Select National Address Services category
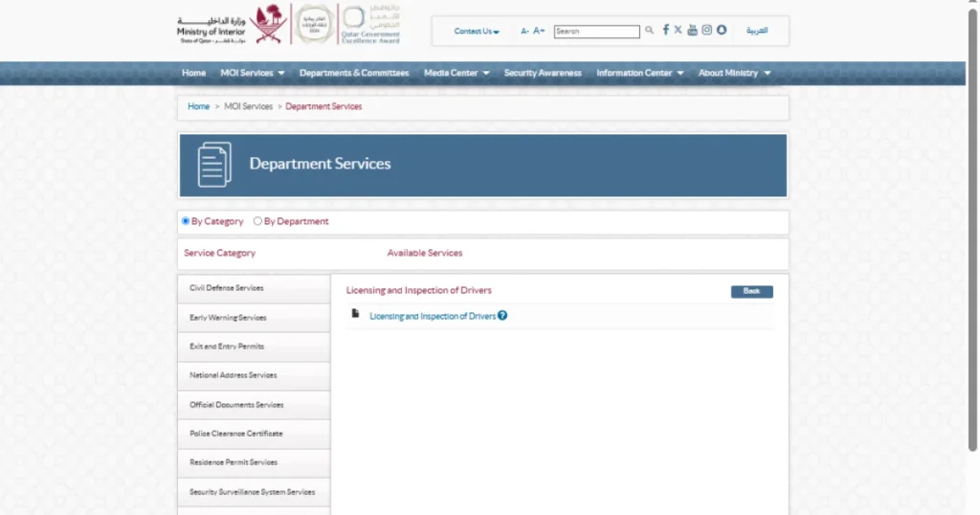 coord(254,375)
